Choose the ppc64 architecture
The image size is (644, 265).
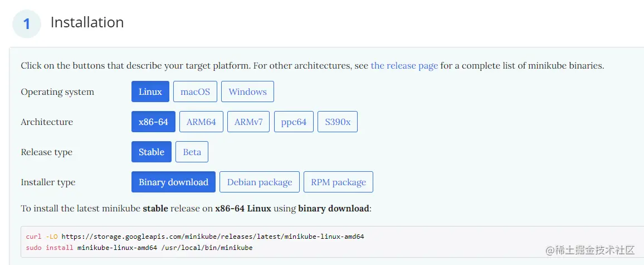(x=294, y=122)
